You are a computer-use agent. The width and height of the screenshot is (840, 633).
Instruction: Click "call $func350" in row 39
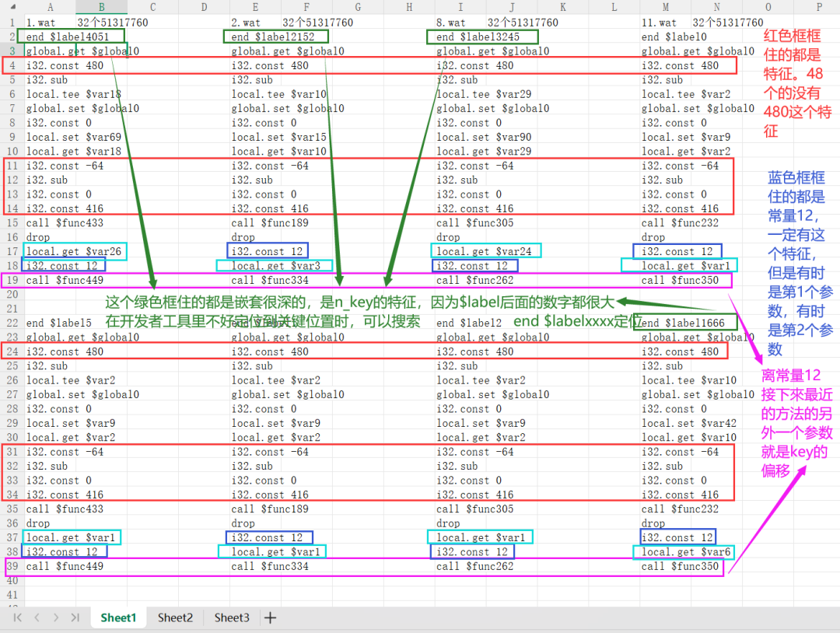coord(681,566)
